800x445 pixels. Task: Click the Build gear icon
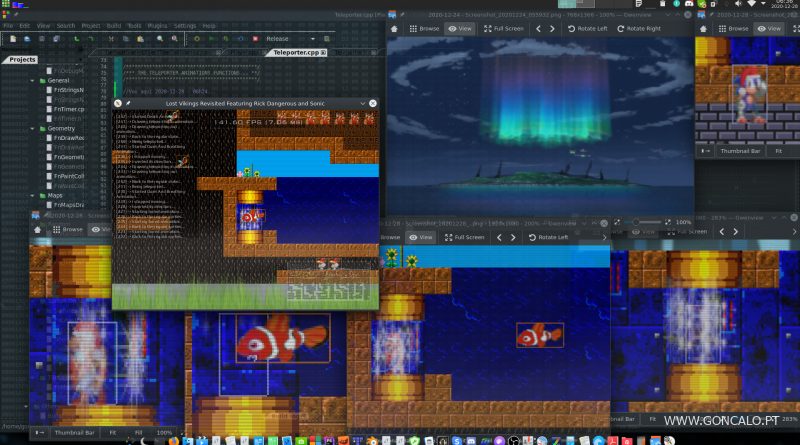coord(197,39)
